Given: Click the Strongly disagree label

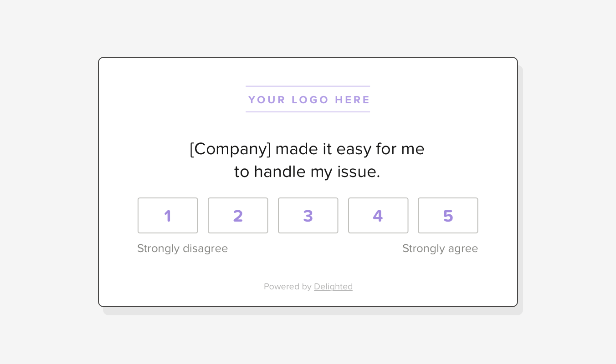Looking at the screenshot, I should pos(182,248).
